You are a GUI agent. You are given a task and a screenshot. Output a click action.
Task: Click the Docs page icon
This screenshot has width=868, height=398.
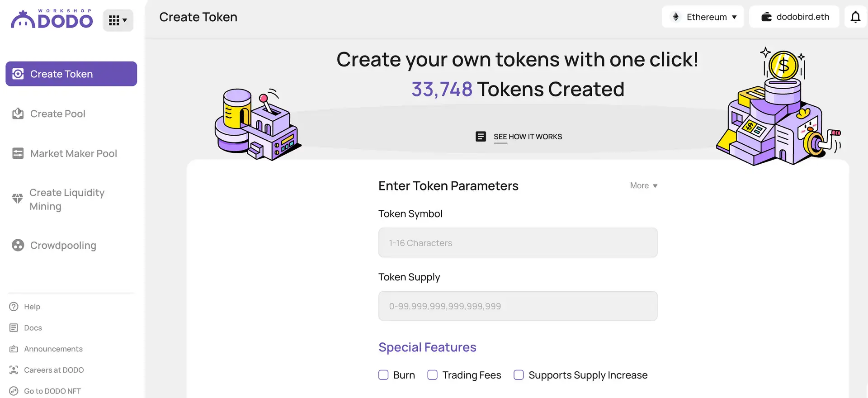tap(14, 328)
